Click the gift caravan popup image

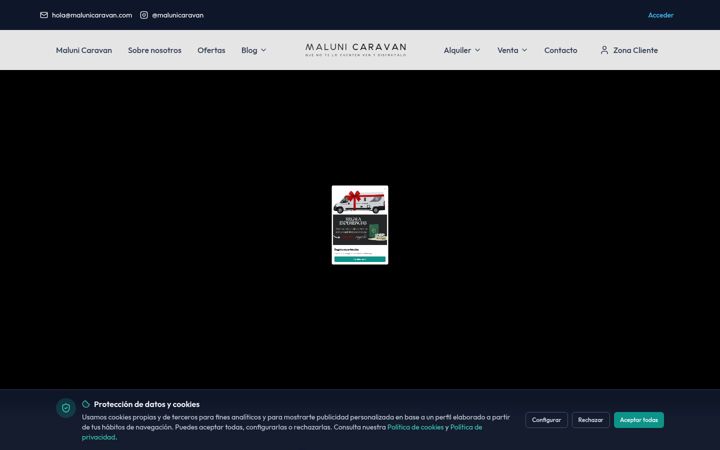pos(360,216)
